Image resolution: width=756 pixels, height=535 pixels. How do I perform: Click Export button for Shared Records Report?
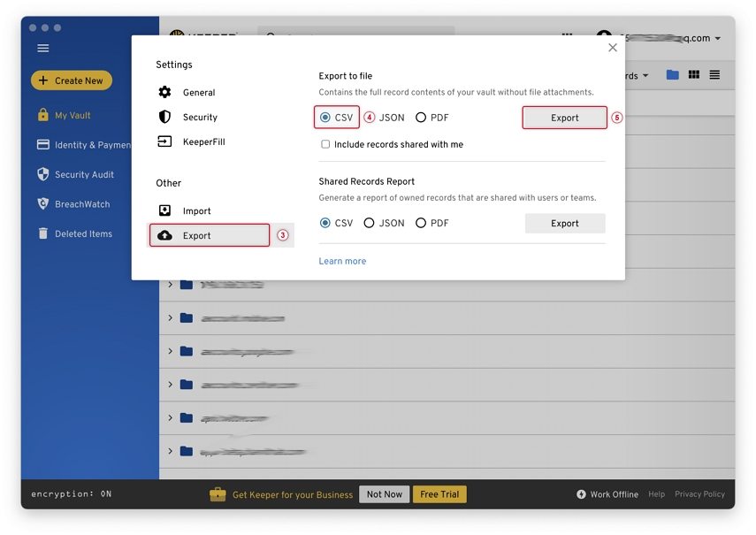(565, 223)
